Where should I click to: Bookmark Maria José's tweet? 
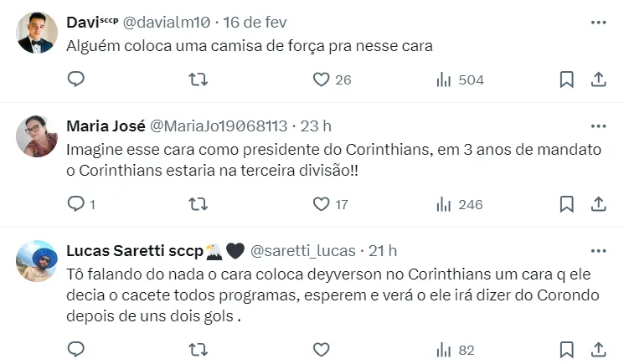pyautogui.click(x=567, y=204)
